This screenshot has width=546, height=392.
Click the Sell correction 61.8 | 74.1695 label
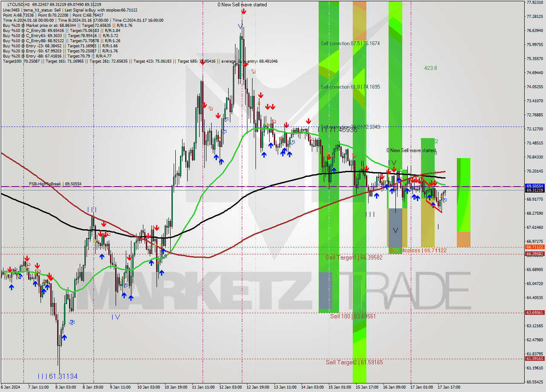click(x=350, y=87)
